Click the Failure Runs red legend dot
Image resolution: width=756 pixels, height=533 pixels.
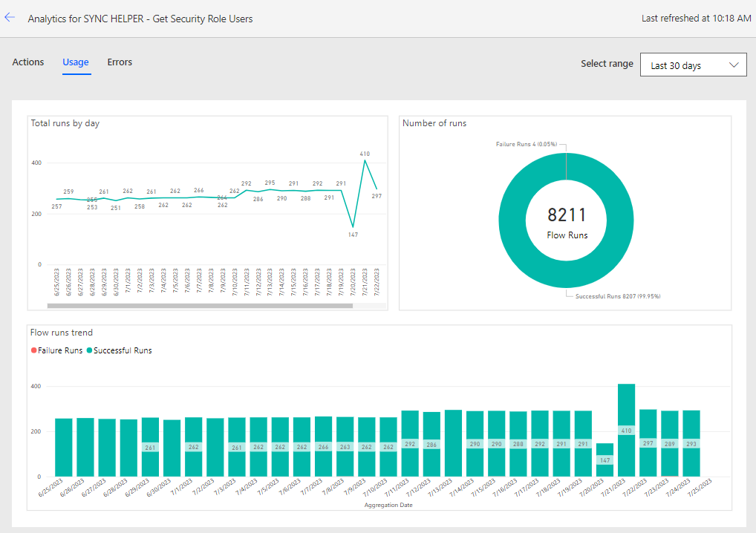click(x=33, y=350)
